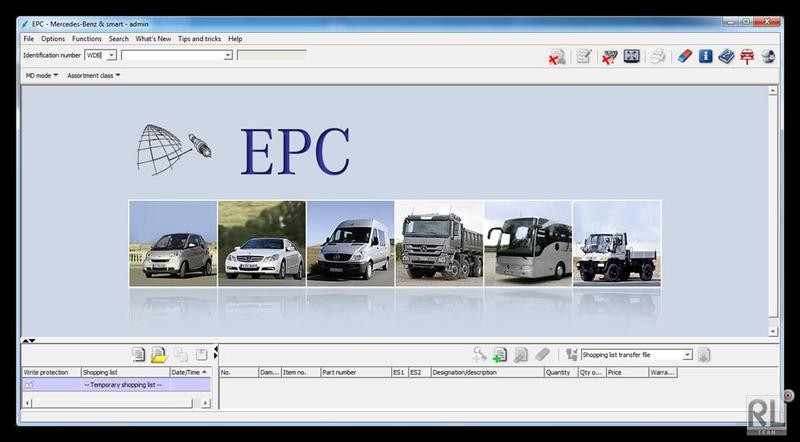Expand the Assortment class dropdown
The width and height of the screenshot is (800, 442).
point(93,75)
